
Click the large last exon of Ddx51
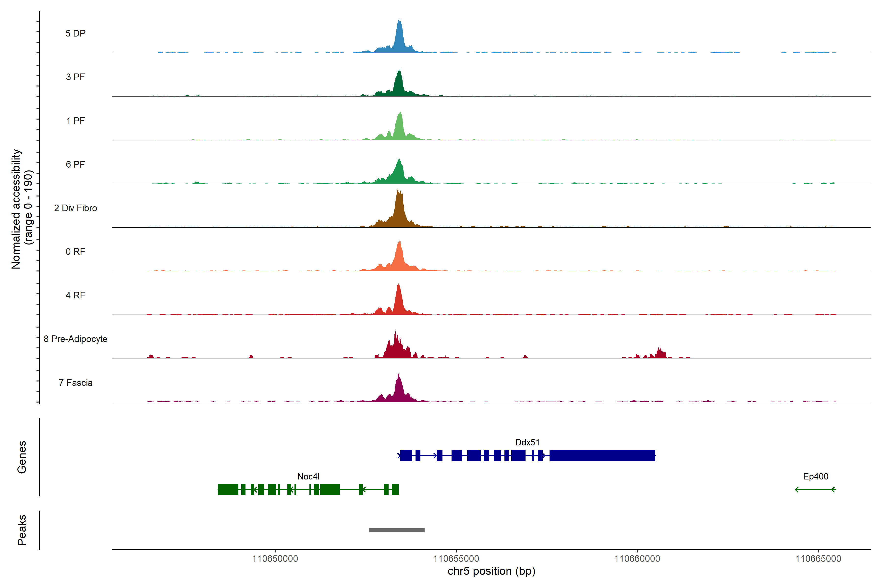pyautogui.click(x=602, y=455)
